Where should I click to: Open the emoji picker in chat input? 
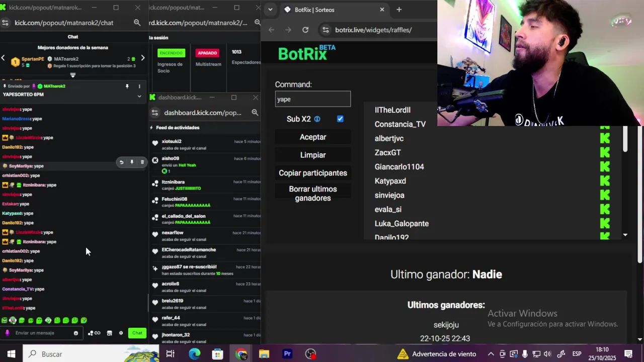point(76,333)
